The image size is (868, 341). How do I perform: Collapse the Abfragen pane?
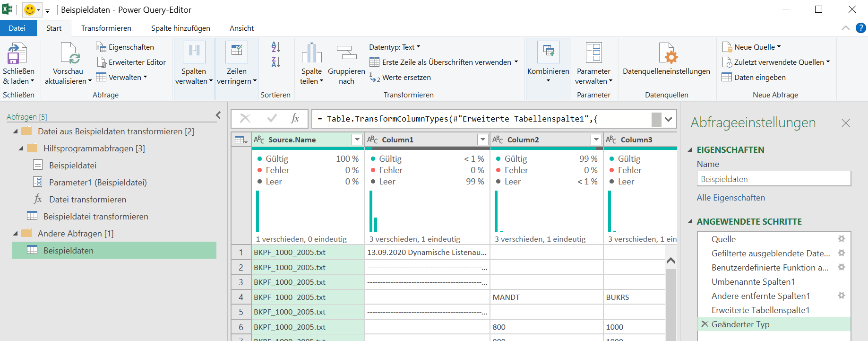tap(218, 115)
